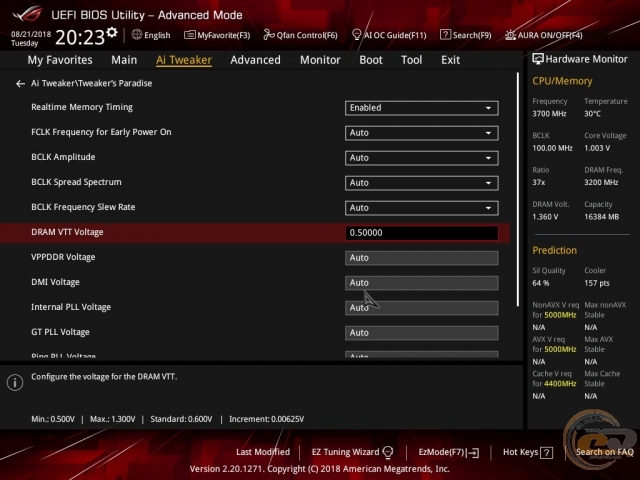
Task: Click the settings gear next to the clock
Action: (112, 33)
